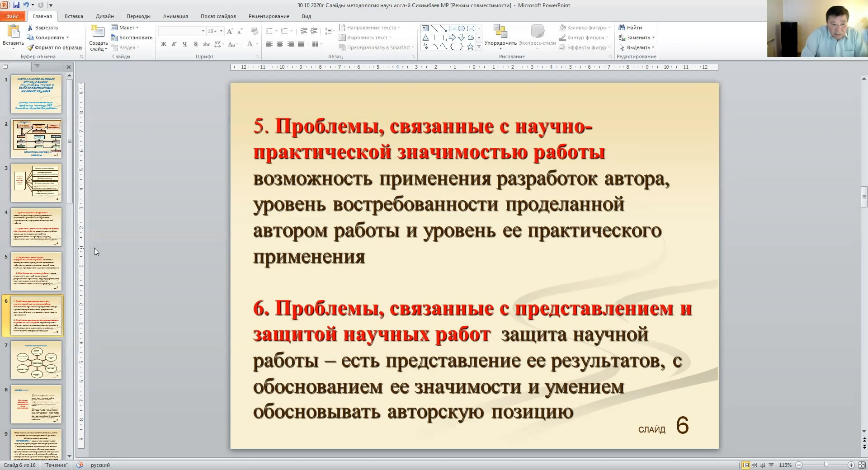
Task: Click the Save icon in quick access toolbar
Action: (x=16, y=5)
